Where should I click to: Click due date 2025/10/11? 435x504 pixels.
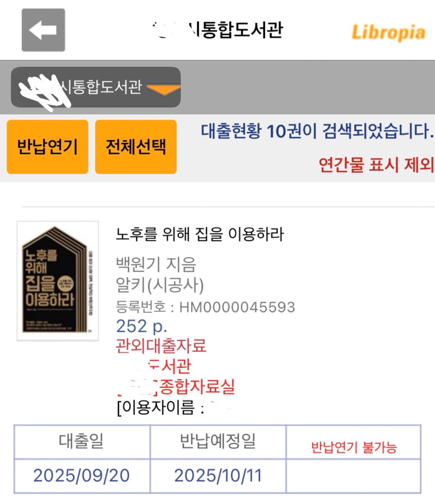pyautogui.click(x=218, y=476)
